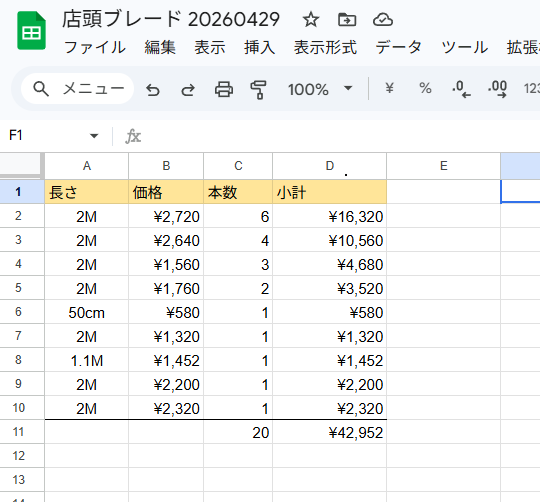This screenshot has width=540, height=502.
Task: Rename the title 店頭ブレード 20260429
Action: coord(171,19)
